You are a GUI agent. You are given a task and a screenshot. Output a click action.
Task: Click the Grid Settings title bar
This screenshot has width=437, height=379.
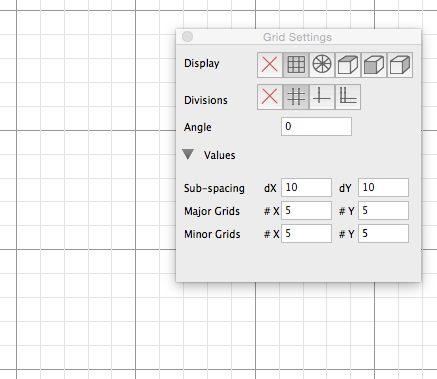[x=298, y=37]
